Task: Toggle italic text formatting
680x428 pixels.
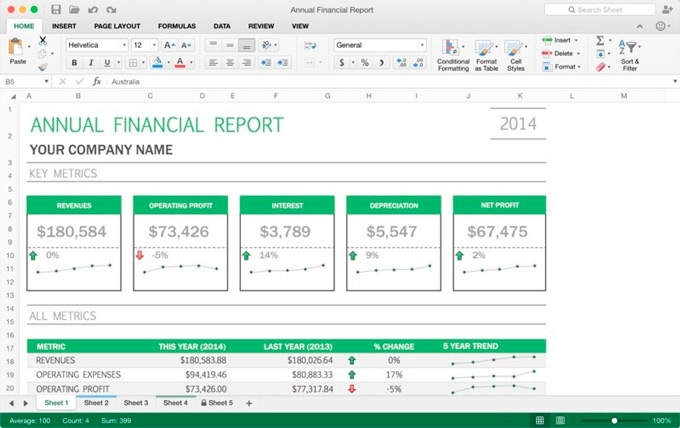Action: (91, 62)
